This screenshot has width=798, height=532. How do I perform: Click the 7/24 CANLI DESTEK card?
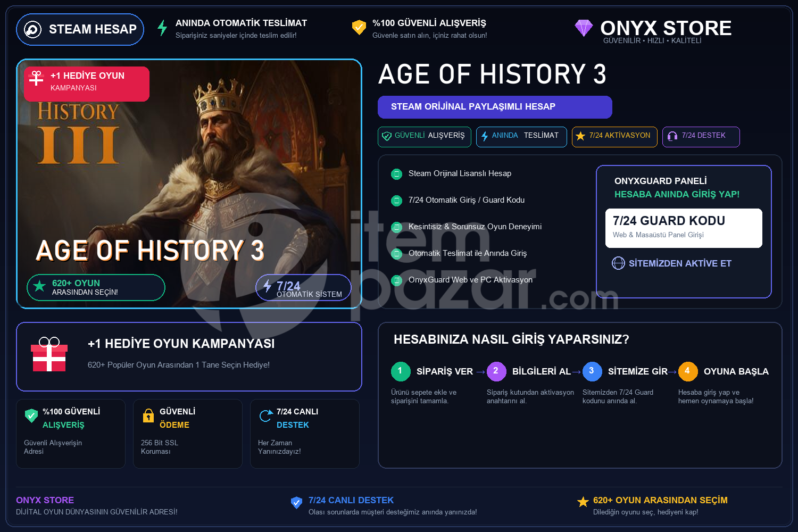(x=305, y=434)
